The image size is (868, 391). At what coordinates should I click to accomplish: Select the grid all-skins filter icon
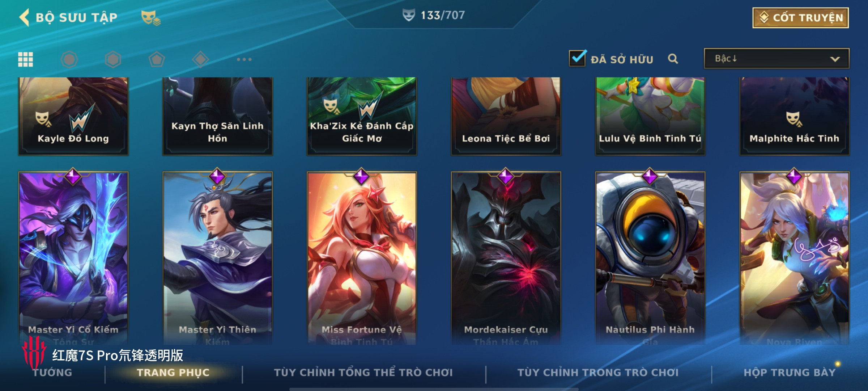pos(26,59)
